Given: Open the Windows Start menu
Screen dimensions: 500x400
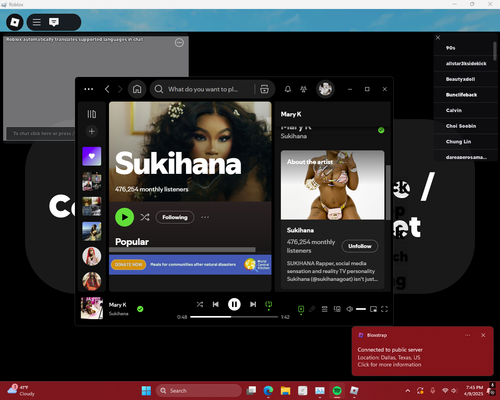Looking at the screenshot, I should (x=146, y=391).
